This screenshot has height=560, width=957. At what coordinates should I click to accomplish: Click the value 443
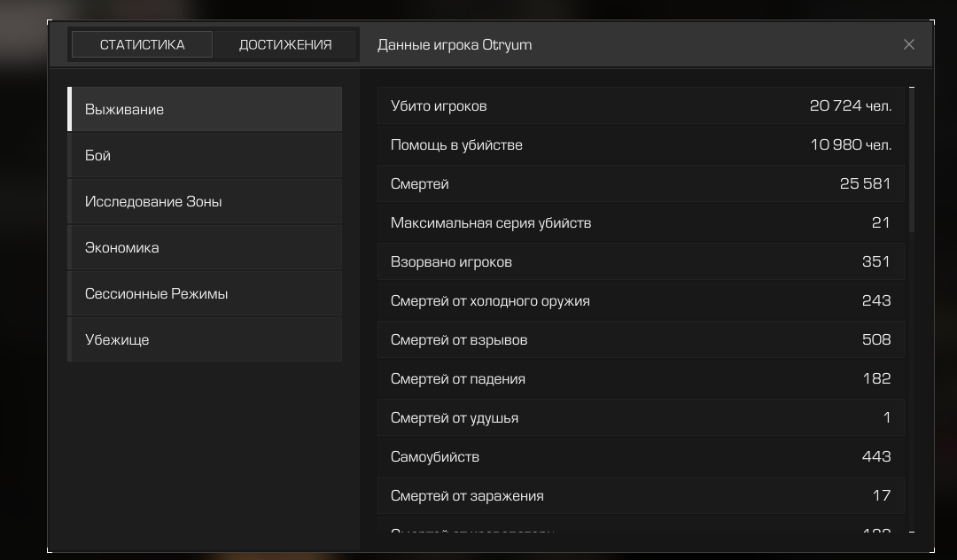point(876,457)
